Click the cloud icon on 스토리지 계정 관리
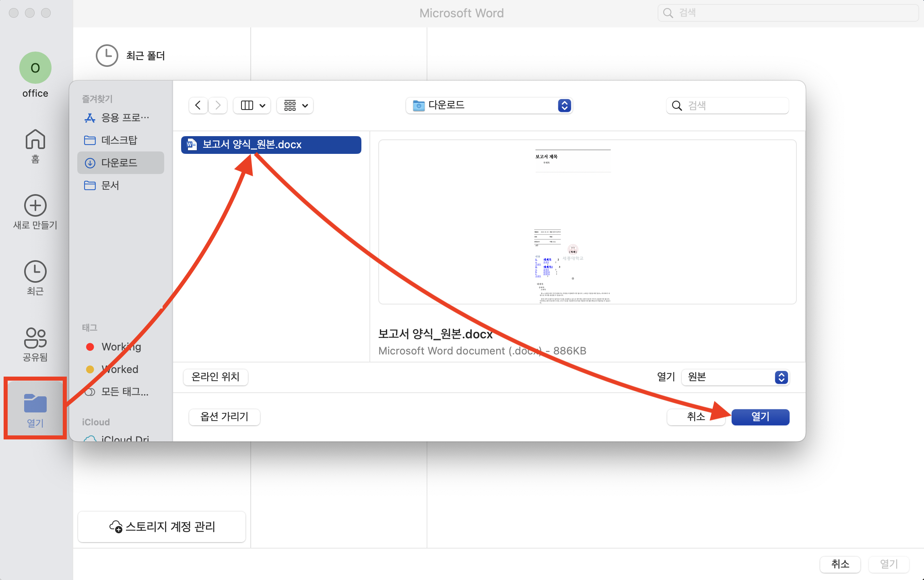This screenshot has width=924, height=580. point(116,526)
